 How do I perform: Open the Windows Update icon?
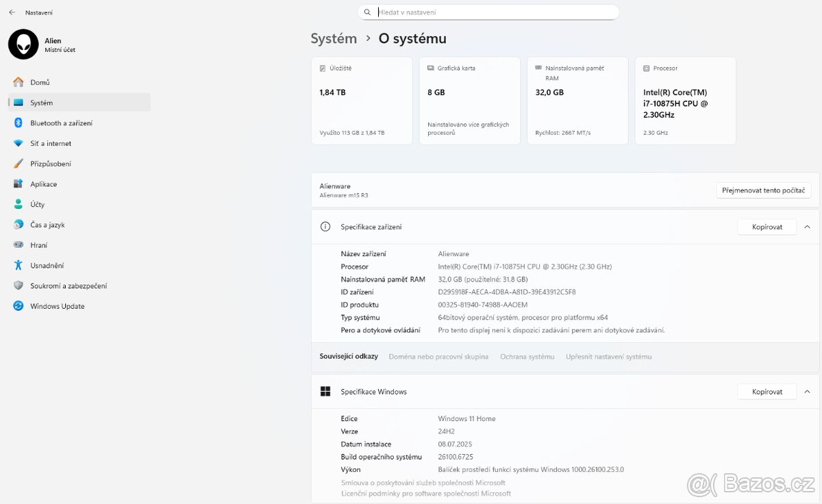[18, 306]
